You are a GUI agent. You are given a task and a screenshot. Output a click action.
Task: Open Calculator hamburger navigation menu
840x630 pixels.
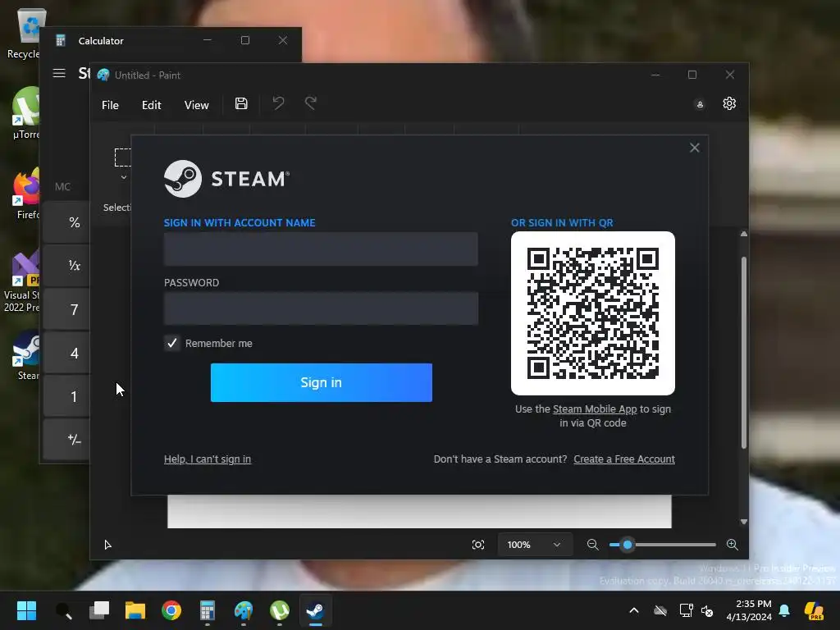click(x=59, y=73)
